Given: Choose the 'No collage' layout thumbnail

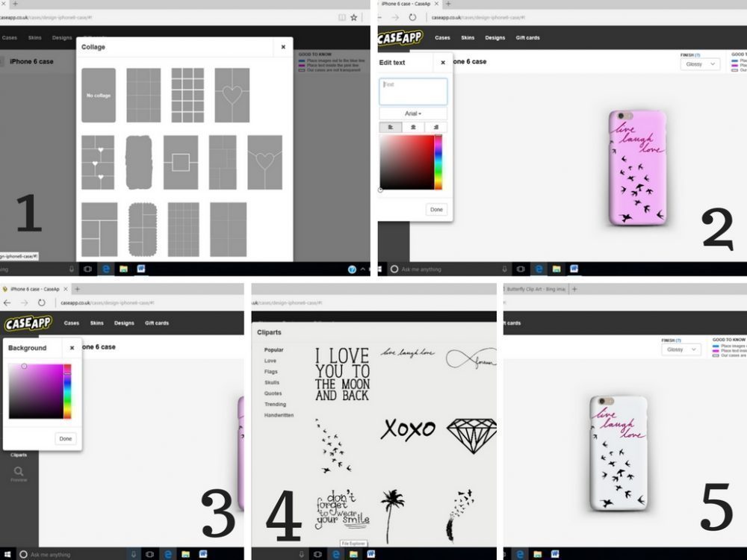Looking at the screenshot, I should 99,96.
